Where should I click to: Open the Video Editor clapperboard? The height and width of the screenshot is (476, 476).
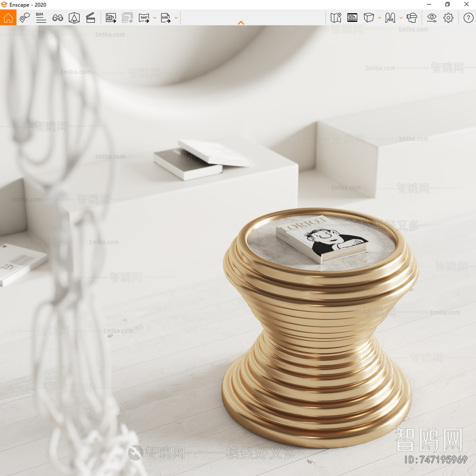click(x=90, y=18)
